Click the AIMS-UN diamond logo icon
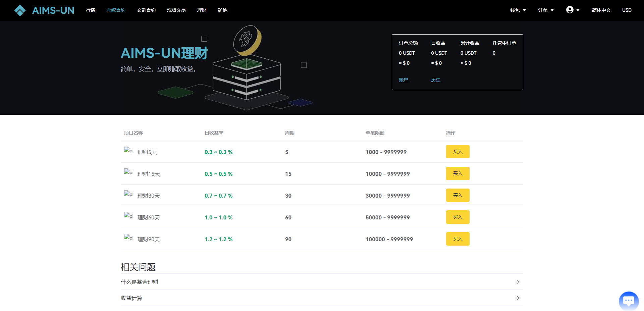The image size is (644, 311). coord(20,10)
